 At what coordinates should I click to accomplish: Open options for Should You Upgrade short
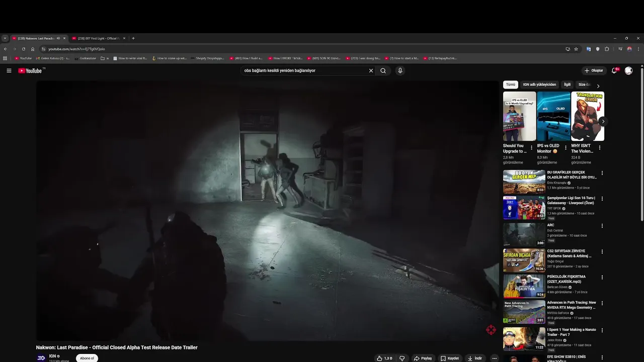click(x=531, y=148)
